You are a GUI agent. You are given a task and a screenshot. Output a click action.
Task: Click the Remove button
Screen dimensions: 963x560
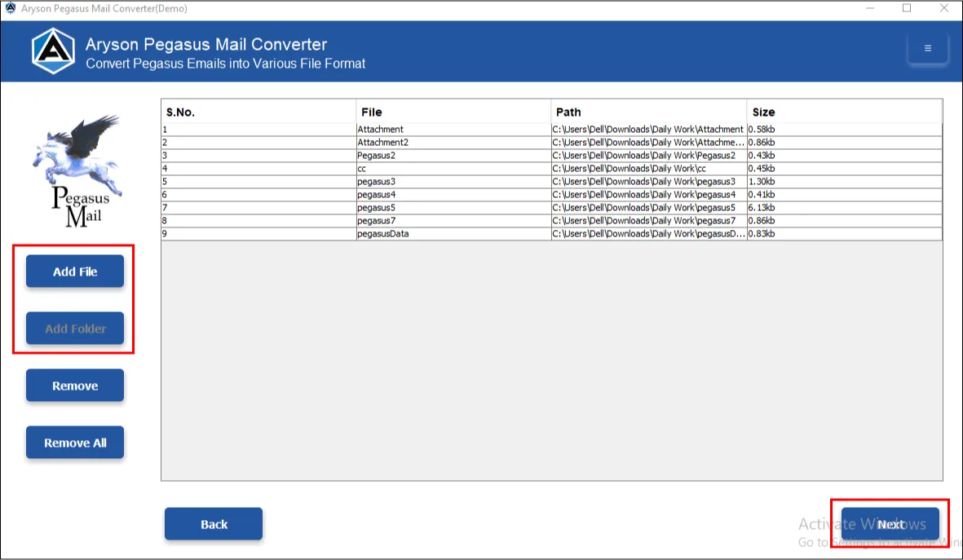click(75, 386)
